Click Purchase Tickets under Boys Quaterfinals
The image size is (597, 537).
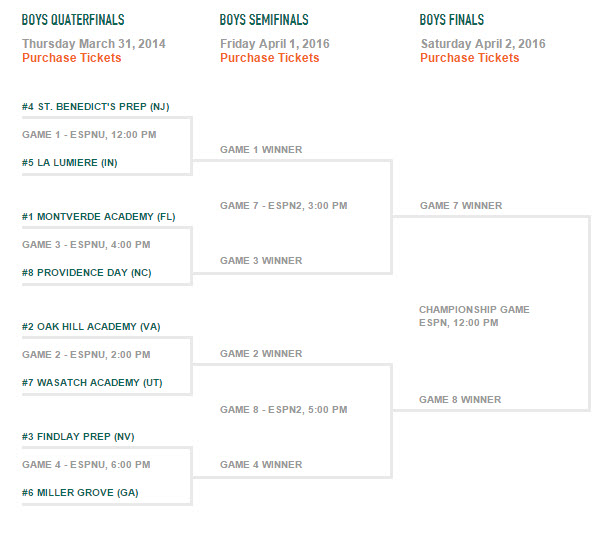coord(72,58)
